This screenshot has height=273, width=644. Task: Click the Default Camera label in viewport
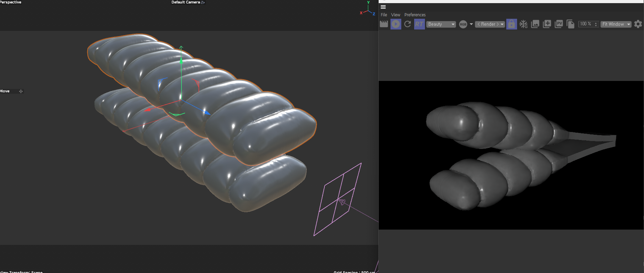tap(186, 2)
